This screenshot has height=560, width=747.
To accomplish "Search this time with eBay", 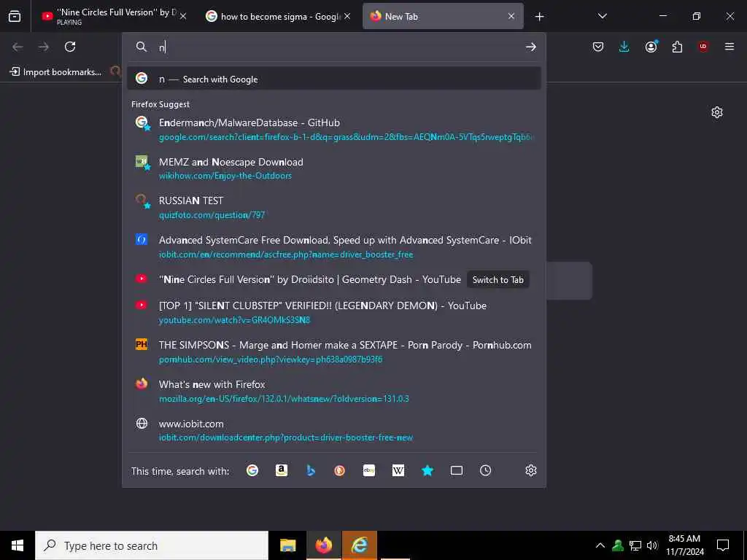I will [x=369, y=470].
